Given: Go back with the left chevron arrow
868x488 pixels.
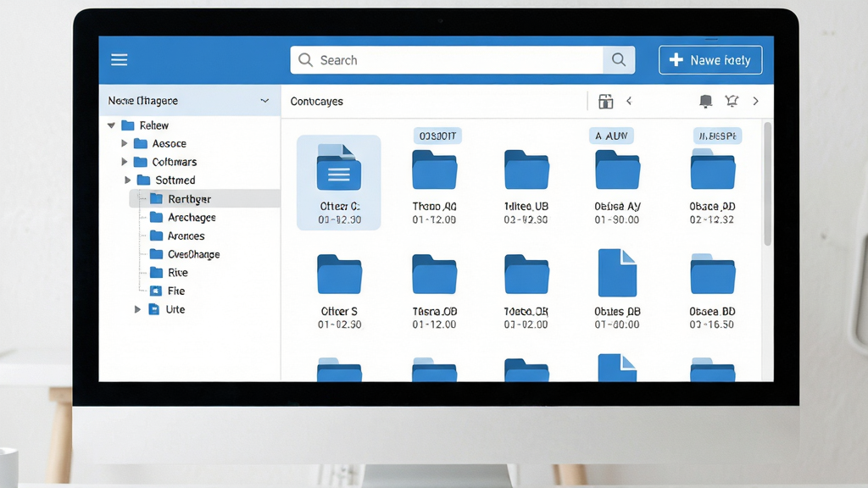Looking at the screenshot, I should tap(629, 101).
